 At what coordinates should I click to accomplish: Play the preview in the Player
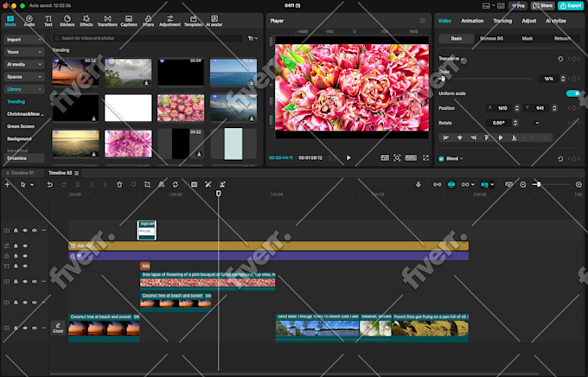click(x=348, y=158)
